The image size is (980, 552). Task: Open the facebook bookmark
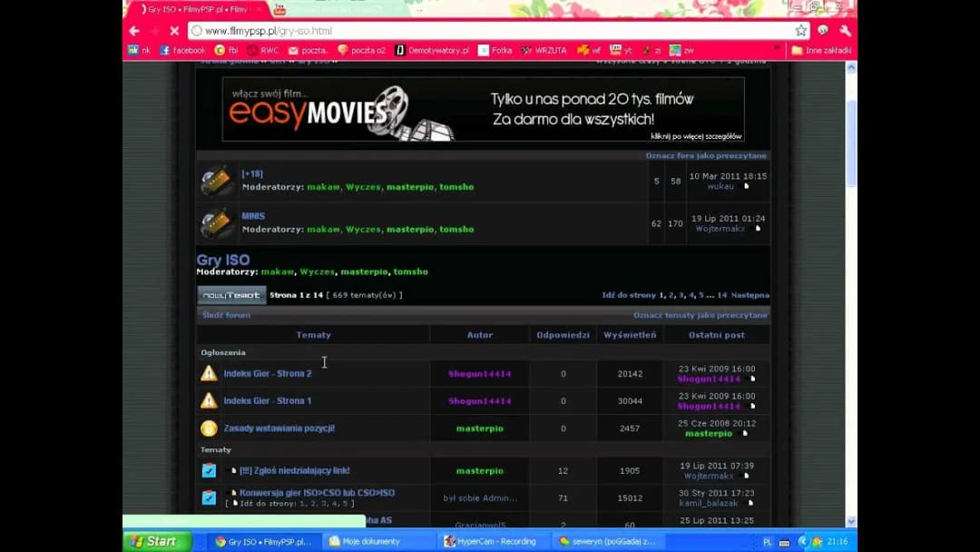(182, 51)
